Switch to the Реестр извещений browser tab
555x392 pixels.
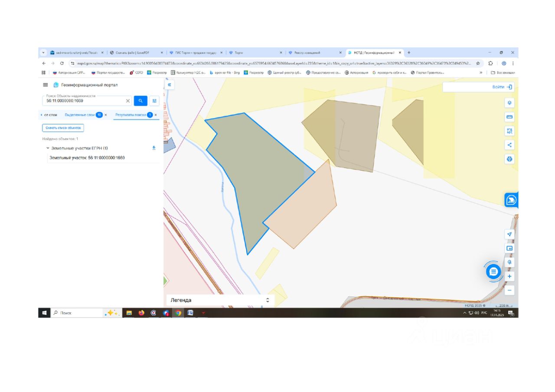pyautogui.click(x=314, y=52)
